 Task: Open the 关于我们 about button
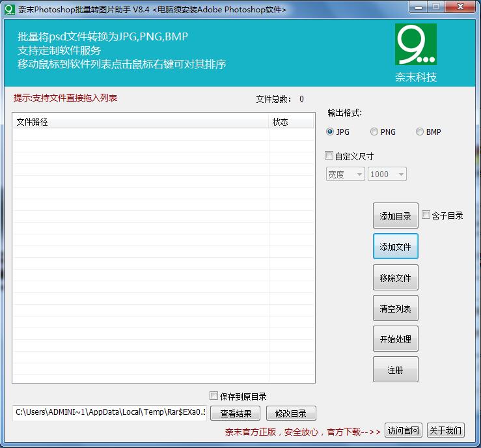point(446,430)
